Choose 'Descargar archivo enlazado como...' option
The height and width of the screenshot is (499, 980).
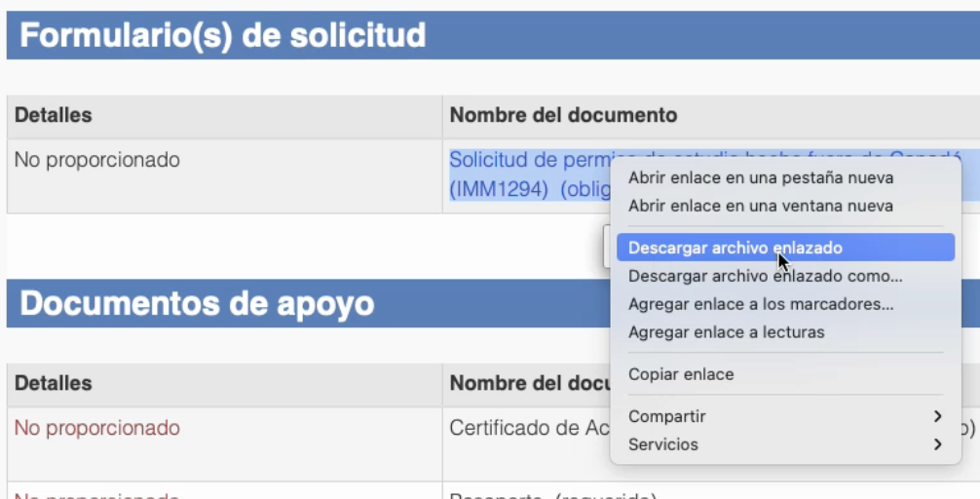pos(765,276)
